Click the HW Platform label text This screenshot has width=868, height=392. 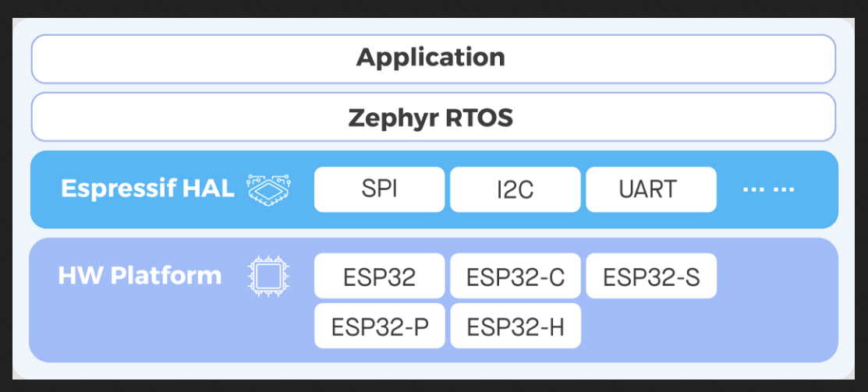140,275
